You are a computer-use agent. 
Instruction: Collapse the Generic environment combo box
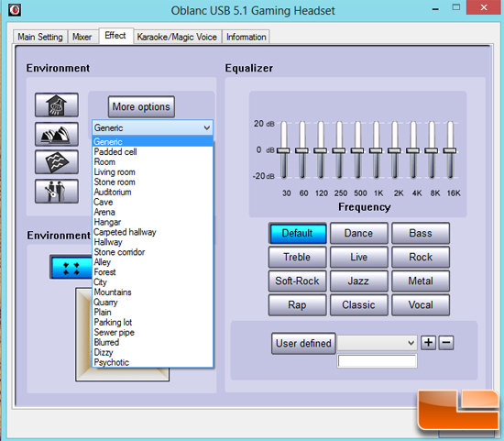(152, 127)
